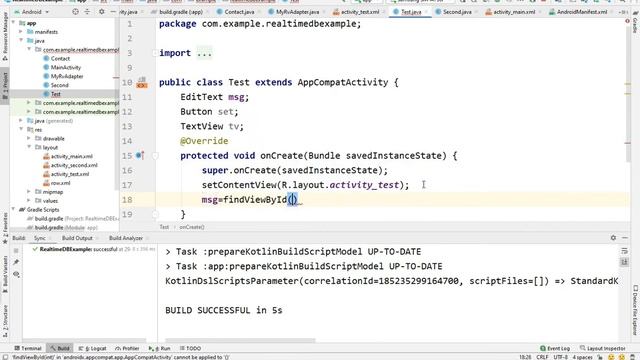Collapse the app module node

pos(14,23)
